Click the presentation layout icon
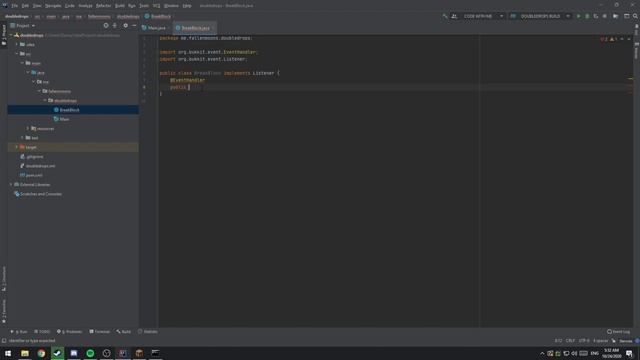The image size is (640, 360). 627,16
